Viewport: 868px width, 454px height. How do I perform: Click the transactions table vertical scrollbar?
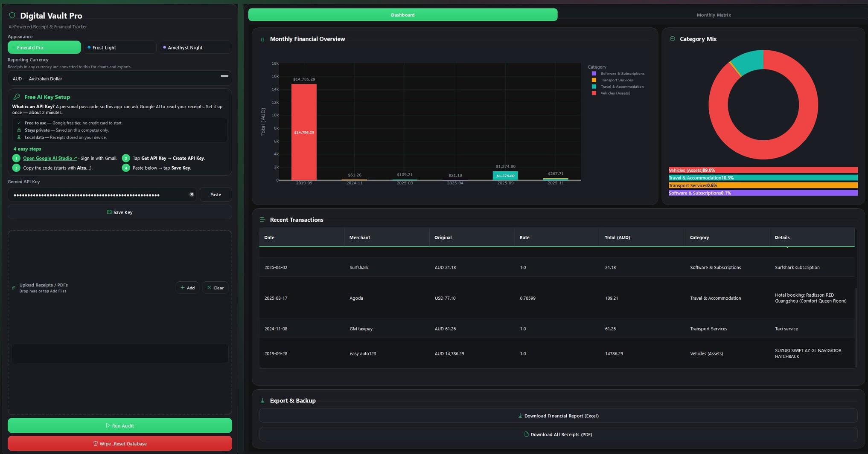pyautogui.click(x=856, y=327)
